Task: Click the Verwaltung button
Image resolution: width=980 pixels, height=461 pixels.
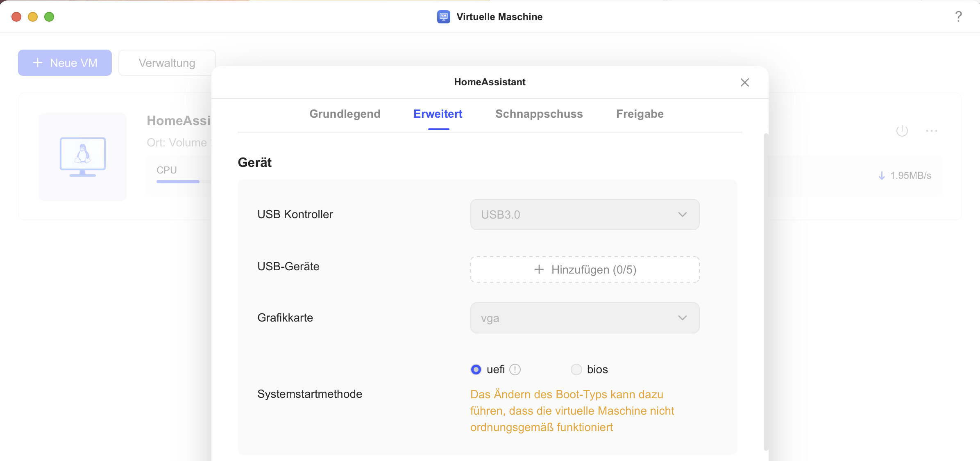Action: click(167, 63)
